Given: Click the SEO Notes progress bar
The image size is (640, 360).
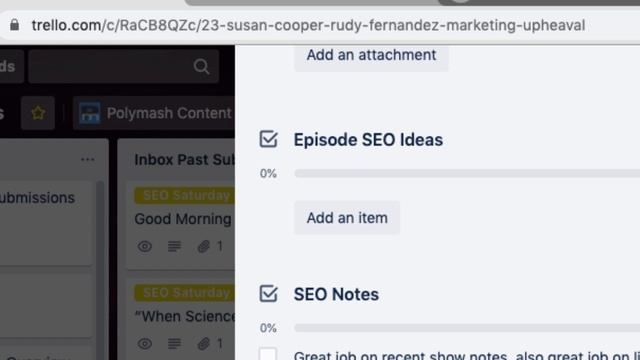Looking at the screenshot, I should [x=467, y=328].
